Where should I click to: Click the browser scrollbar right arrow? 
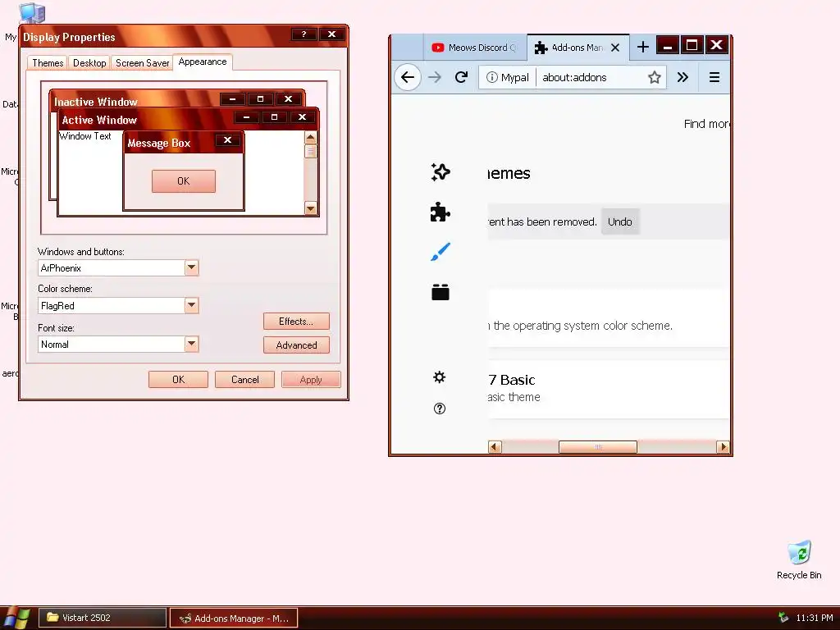(723, 447)
